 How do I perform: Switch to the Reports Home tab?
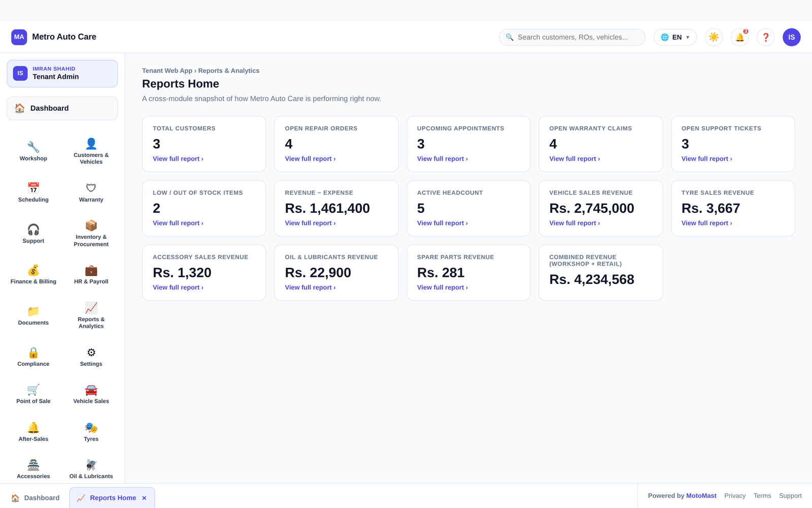[x=113, y=498]
